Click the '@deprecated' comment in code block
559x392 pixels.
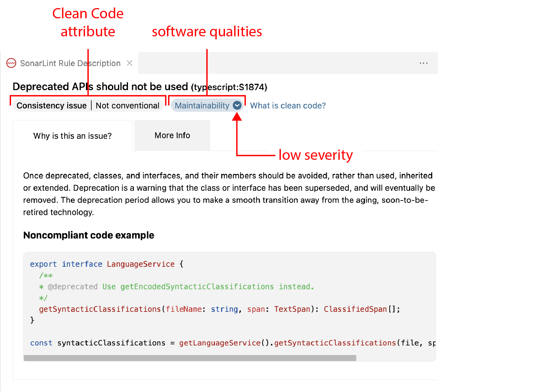[x=73, y=287]
